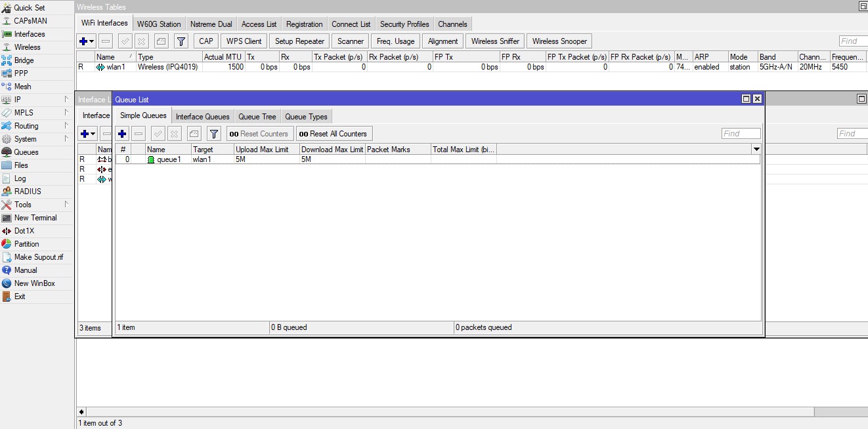Switch to the Interface Queues tab
The height and width of the screenshot is (429, 868).
203,117
